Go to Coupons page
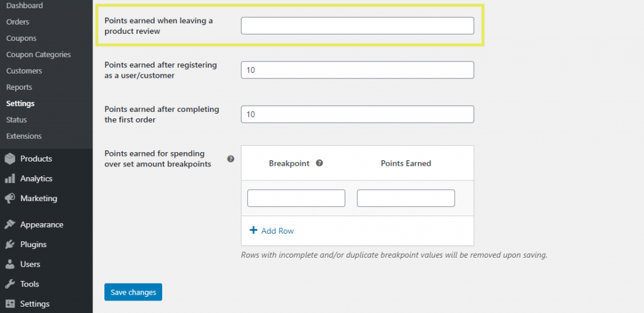This screenshot has width=644, height=313. [x=21, y=38]
